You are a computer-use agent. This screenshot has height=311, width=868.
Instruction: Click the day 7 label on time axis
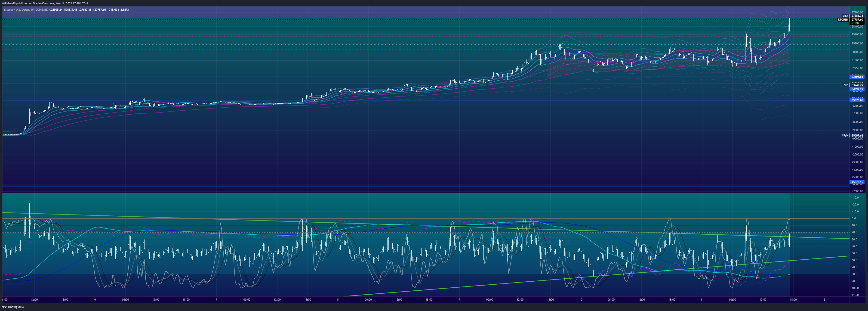click(x=216, y=299)
